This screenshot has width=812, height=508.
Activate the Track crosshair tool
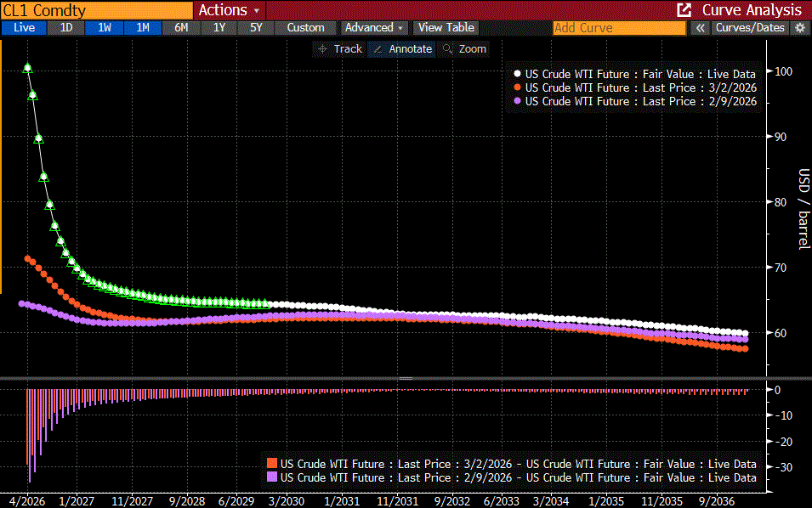click(x=339, y=49)
